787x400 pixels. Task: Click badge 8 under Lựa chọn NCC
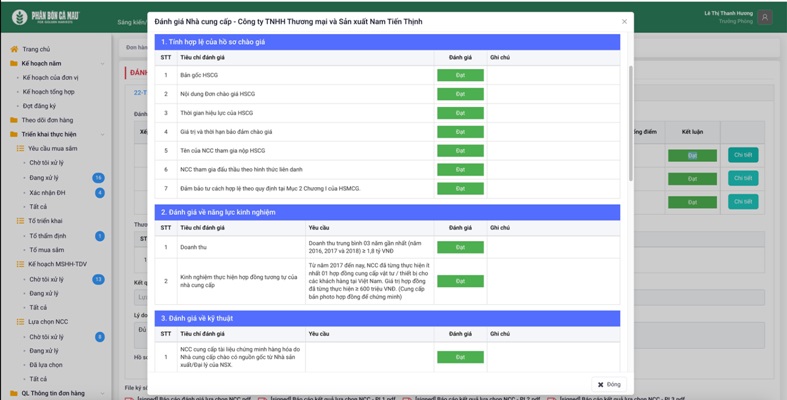coord(100,337)
